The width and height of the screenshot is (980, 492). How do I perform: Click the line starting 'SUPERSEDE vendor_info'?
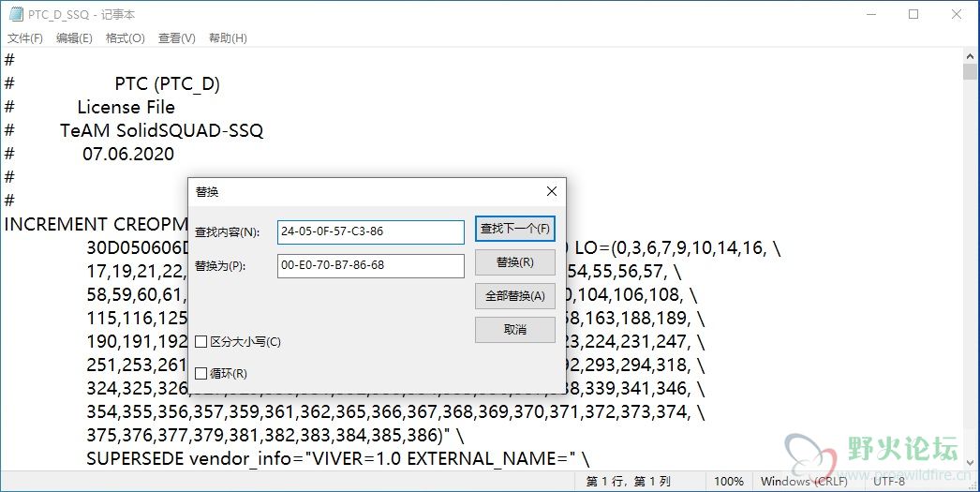coord(337,459)
